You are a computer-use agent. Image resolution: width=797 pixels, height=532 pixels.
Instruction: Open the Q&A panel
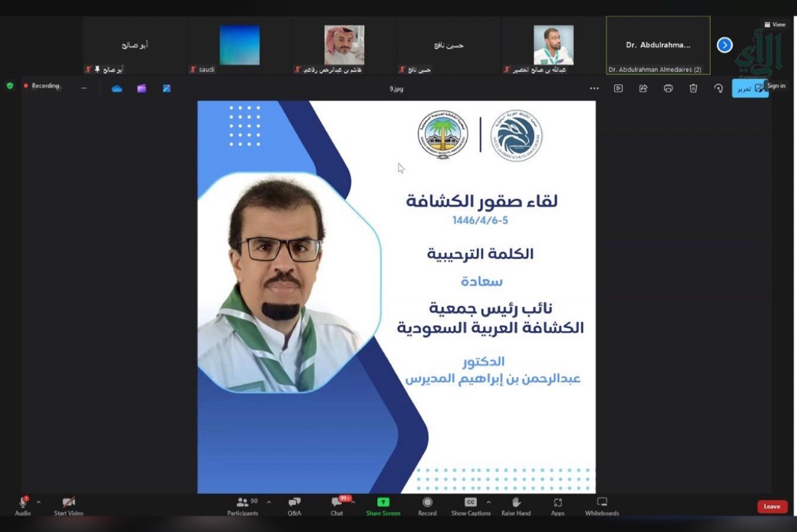click(294, 503)
